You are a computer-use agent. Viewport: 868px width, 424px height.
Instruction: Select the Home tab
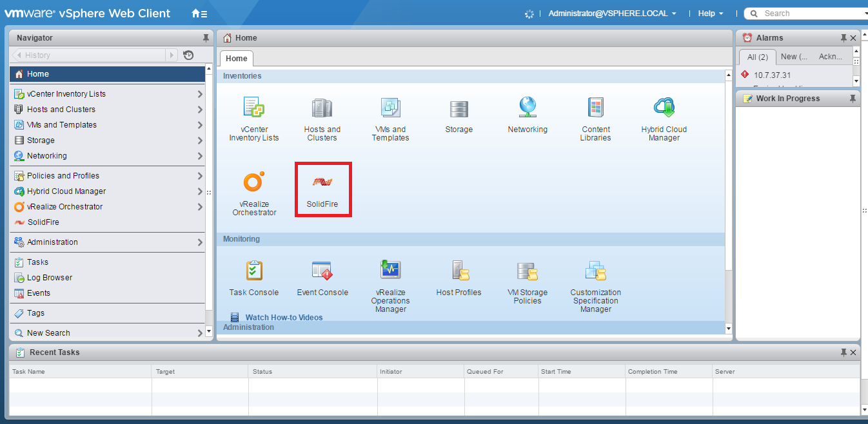coord(237,59)
